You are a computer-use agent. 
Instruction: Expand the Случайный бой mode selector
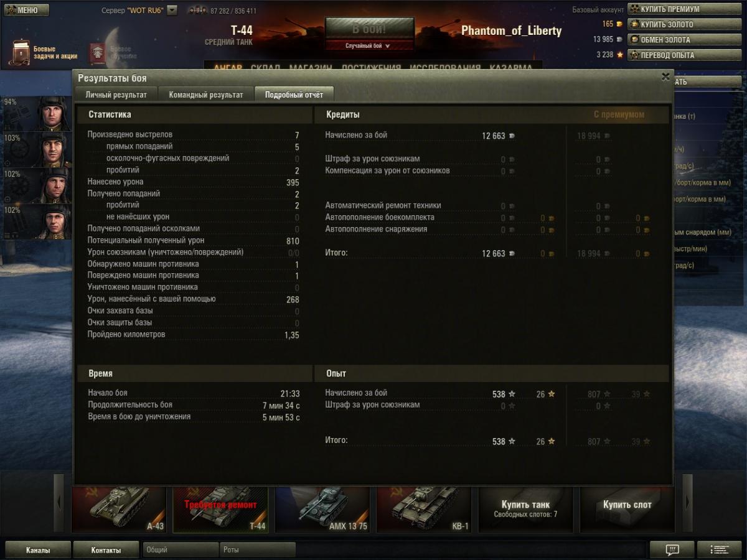tap(369, 45)
